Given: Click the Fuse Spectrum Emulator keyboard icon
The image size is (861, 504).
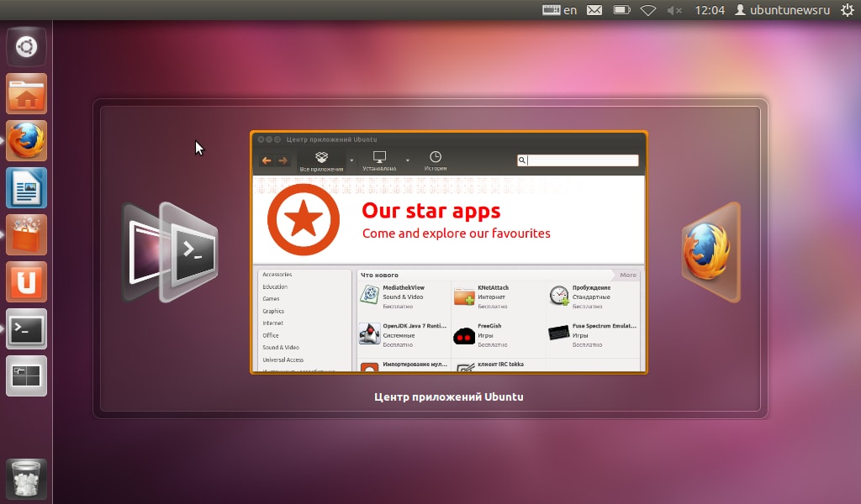Looking at the screenshot, I should [x=559, y=333].
